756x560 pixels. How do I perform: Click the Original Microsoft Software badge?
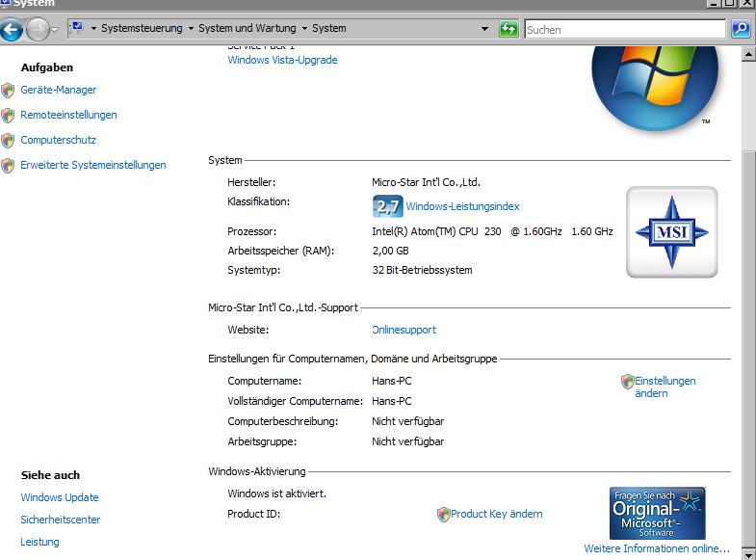[x=657, y=513]
